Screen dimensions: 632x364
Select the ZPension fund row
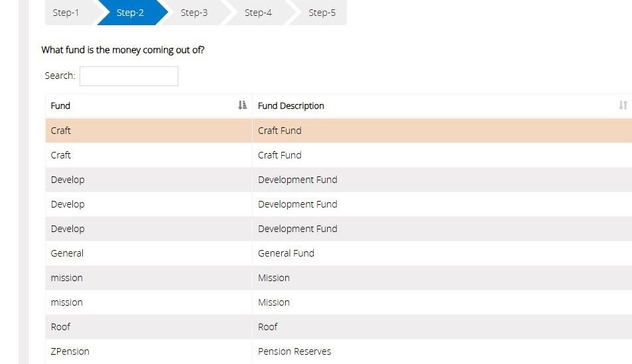click(x=339, y=351)
